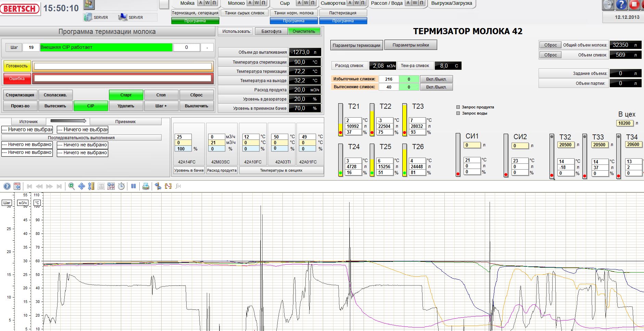
Task: Open the time range stopwatch icon
Action: pyautogui.click(x=121, y=186)
